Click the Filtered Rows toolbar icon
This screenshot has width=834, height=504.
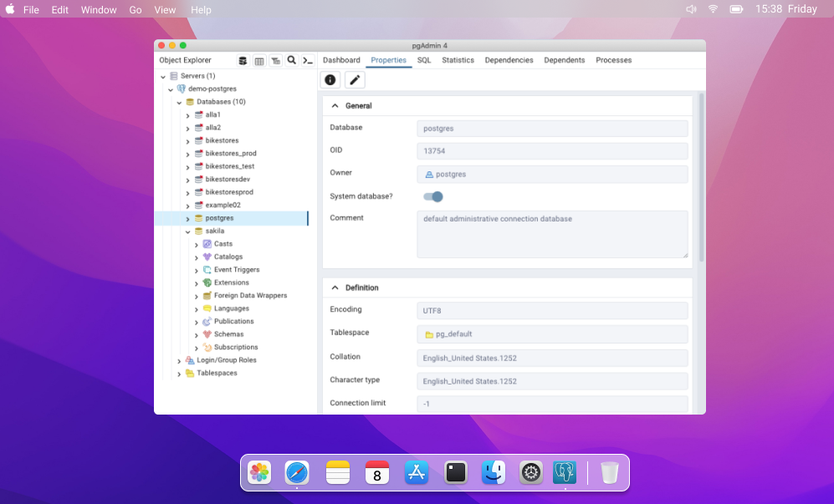click(275, 61)
